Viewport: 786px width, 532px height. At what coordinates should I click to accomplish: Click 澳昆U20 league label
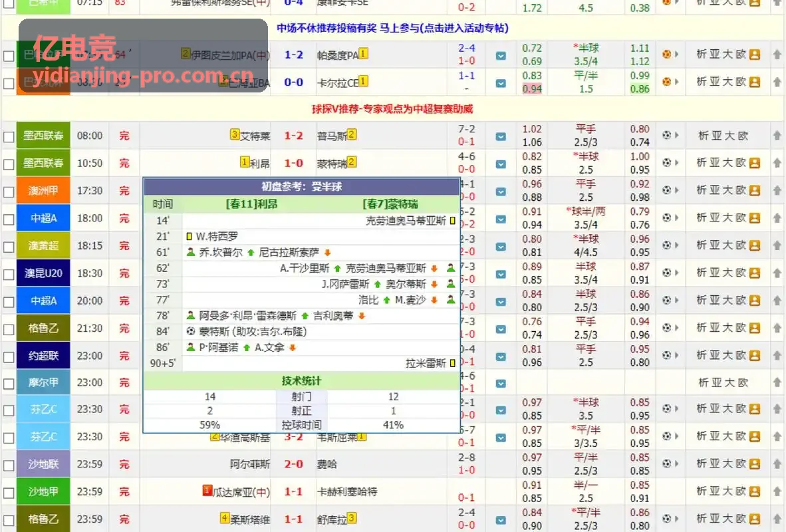coord(43,273)
